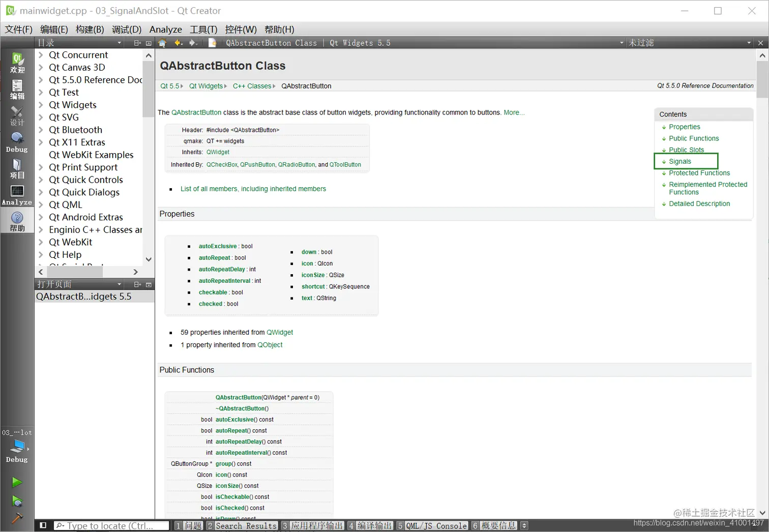Navigate back in help history

[178, 43]
